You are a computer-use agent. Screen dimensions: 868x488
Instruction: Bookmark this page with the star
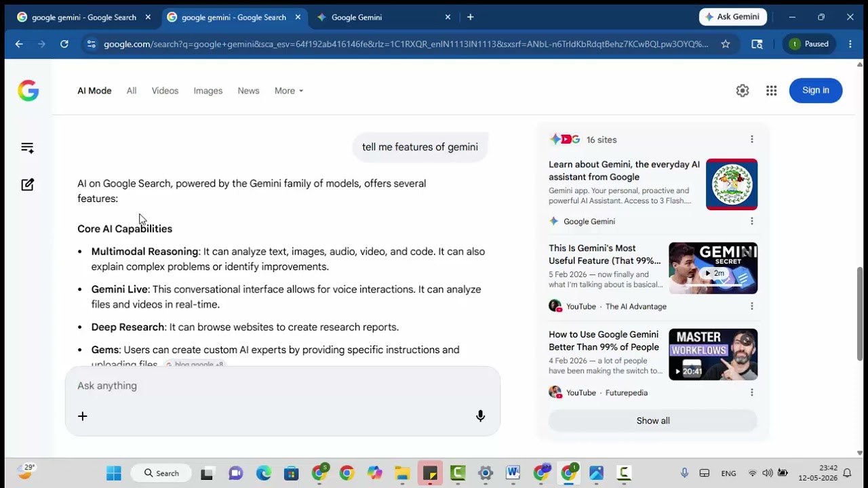click(726, 44)
